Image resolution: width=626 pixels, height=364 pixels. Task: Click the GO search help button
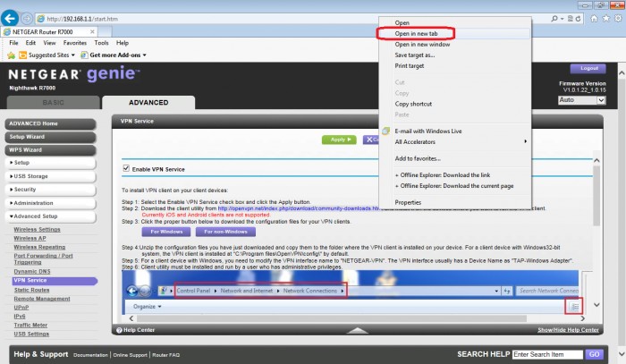tap(594, 354)
